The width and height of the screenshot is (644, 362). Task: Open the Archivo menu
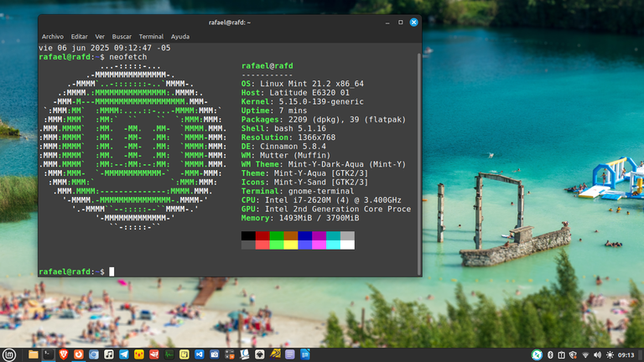coord(53,37)
